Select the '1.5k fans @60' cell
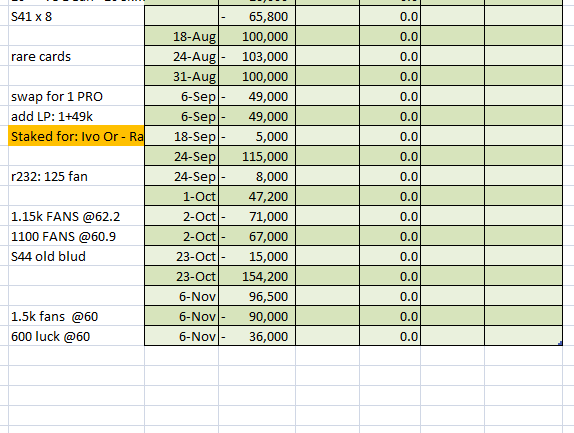The height and width of the screenshot is (433, 574). (x=76, y=316)
